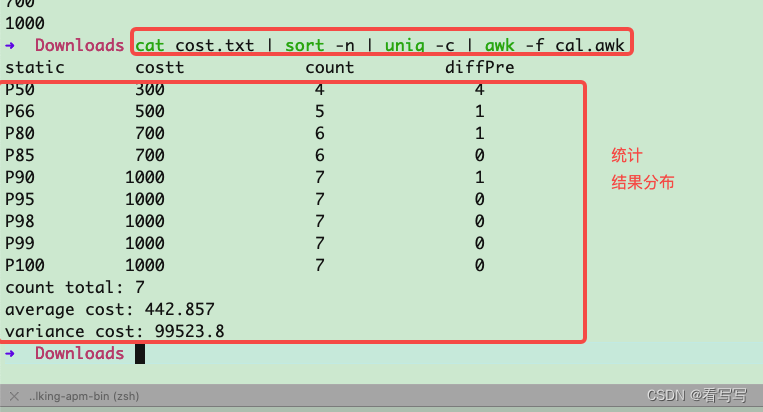Click the P66 row label

[x=19, y=111]
